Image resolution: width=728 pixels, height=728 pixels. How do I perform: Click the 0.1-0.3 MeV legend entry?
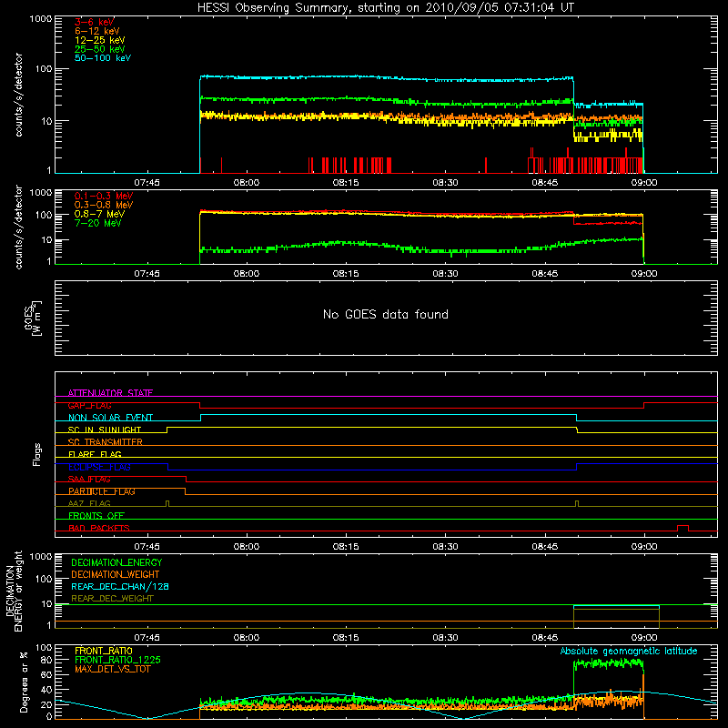104,196
